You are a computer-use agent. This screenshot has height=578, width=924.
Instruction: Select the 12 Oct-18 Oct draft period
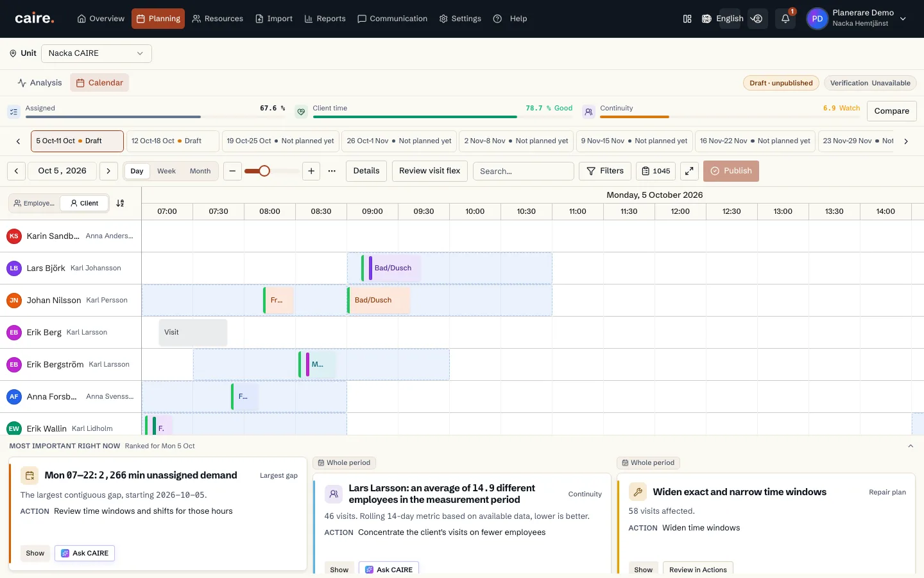click(x=173, y=141)
